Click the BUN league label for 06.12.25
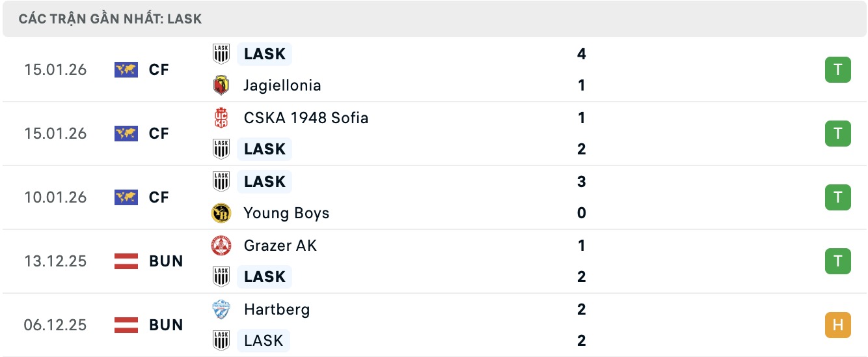 tap(166, 325)
